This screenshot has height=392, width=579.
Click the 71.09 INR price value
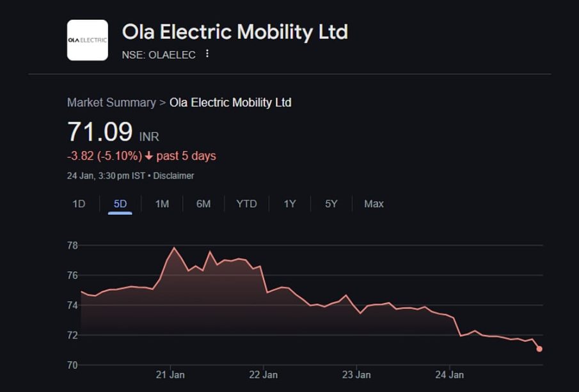[100, 132]
